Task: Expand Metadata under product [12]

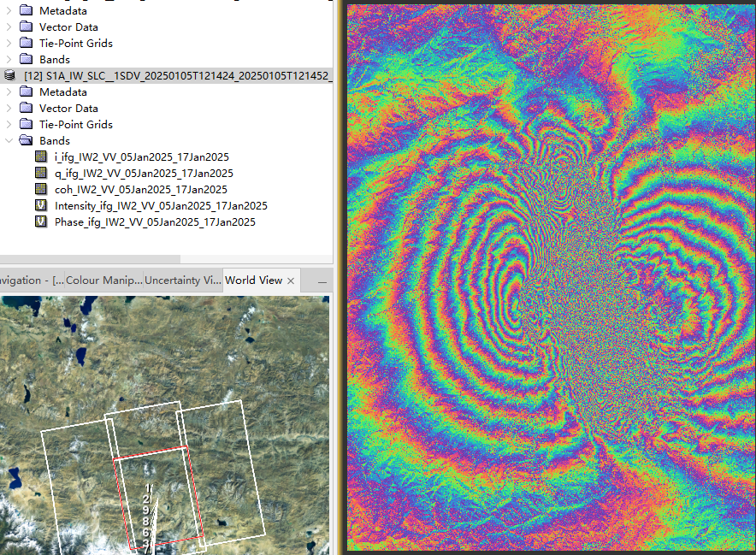Action: pyautogui.click(x=9, y=92)
